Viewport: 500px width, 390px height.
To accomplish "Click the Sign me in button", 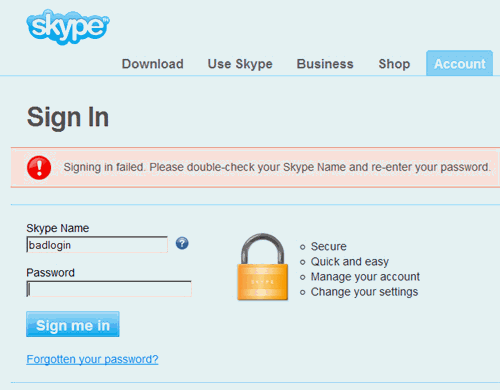I will click(x=73, y=324).
